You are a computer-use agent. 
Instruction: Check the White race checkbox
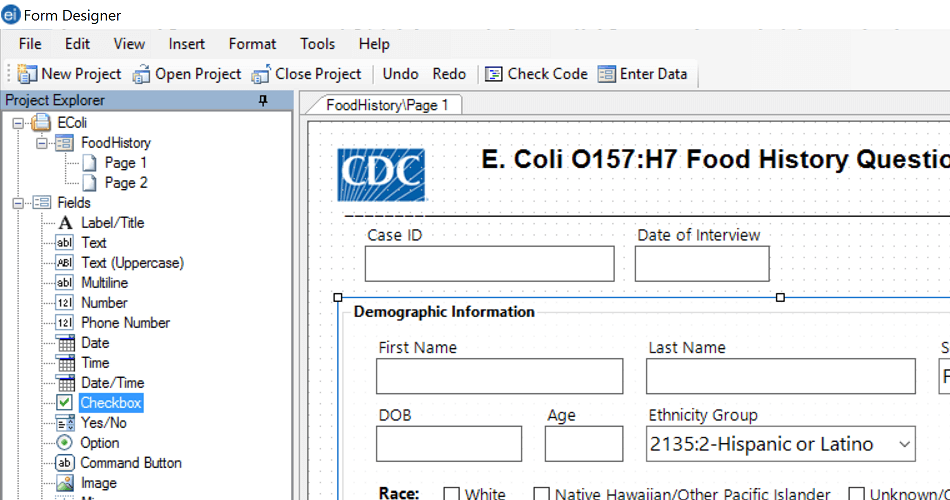pyautogui.click(x=451, y=494)
